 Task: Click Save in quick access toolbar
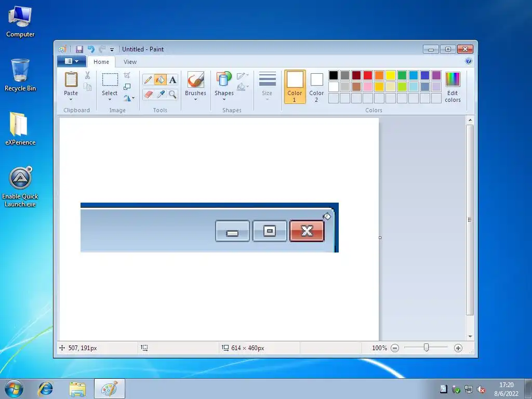(x=79, y=49)
